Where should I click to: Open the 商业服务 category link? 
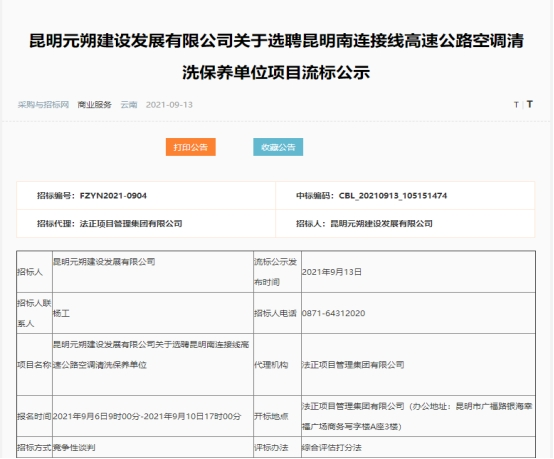click(x=94, y=105)
